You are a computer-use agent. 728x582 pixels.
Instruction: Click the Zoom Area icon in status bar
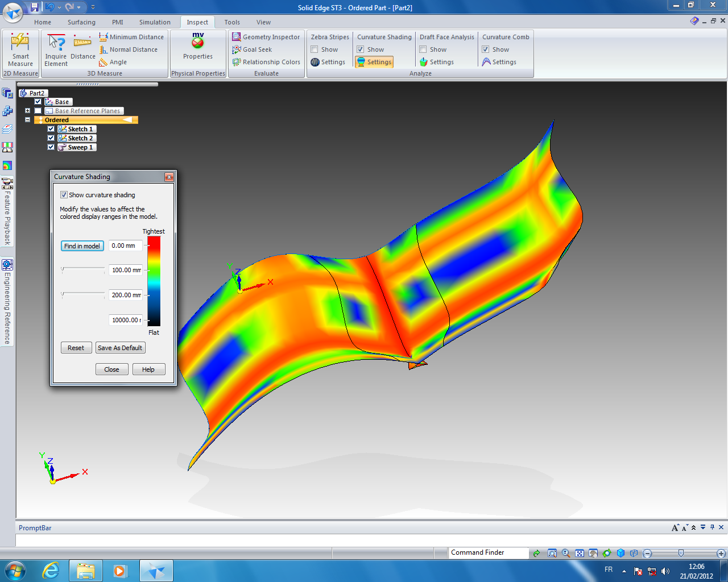pos(552,553)
